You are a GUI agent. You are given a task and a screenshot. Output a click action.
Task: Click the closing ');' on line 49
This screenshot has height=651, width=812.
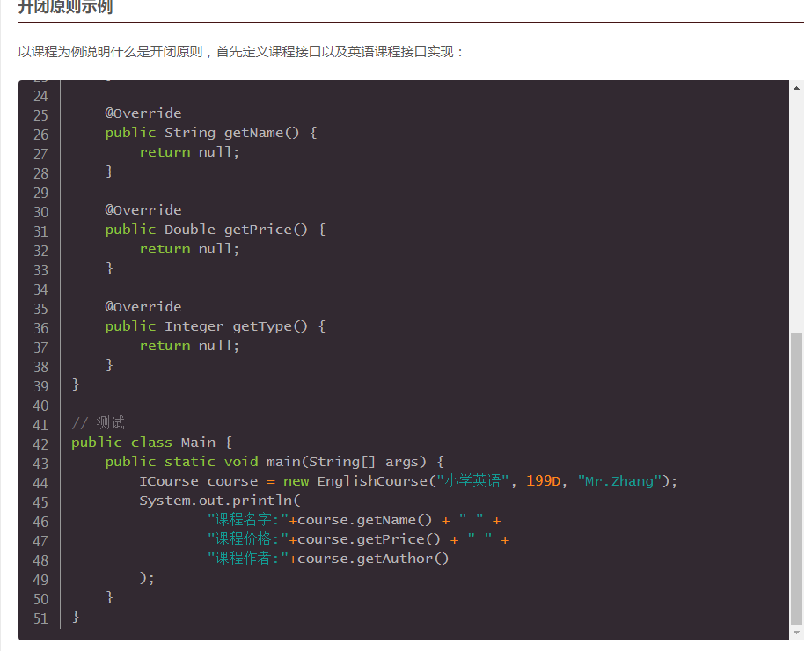pos(147,579)
